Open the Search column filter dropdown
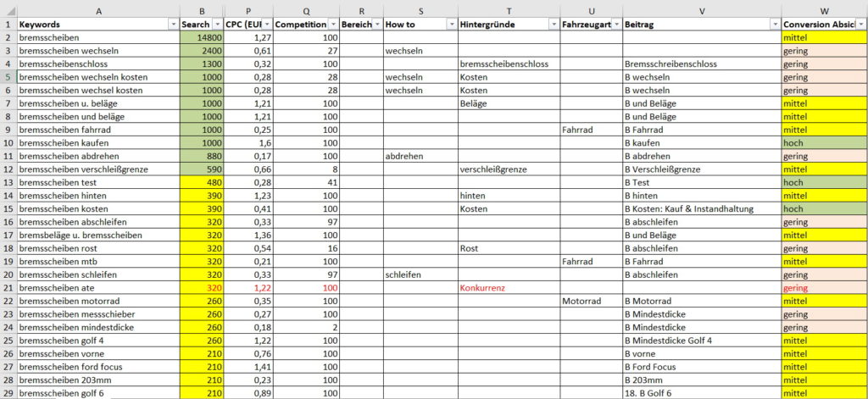 [218, 25]
